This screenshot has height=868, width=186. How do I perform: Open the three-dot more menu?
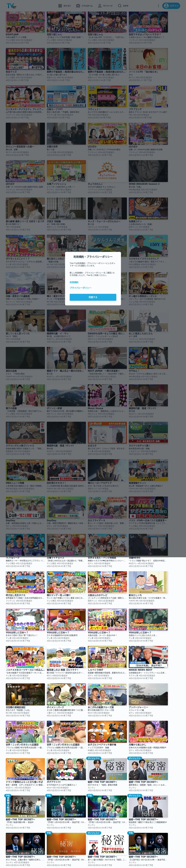[158, 6]
